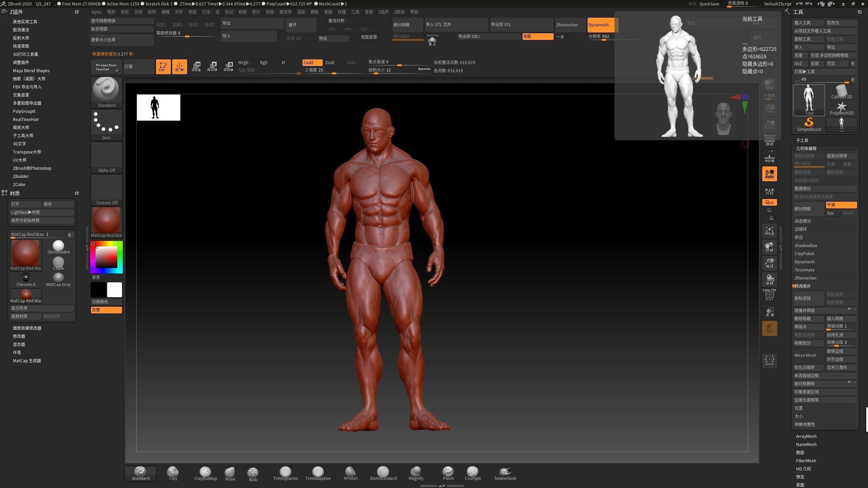Toggle the Mrgb channel button
This screenshot has height=488, width=868.
click(x=247, y=63)
